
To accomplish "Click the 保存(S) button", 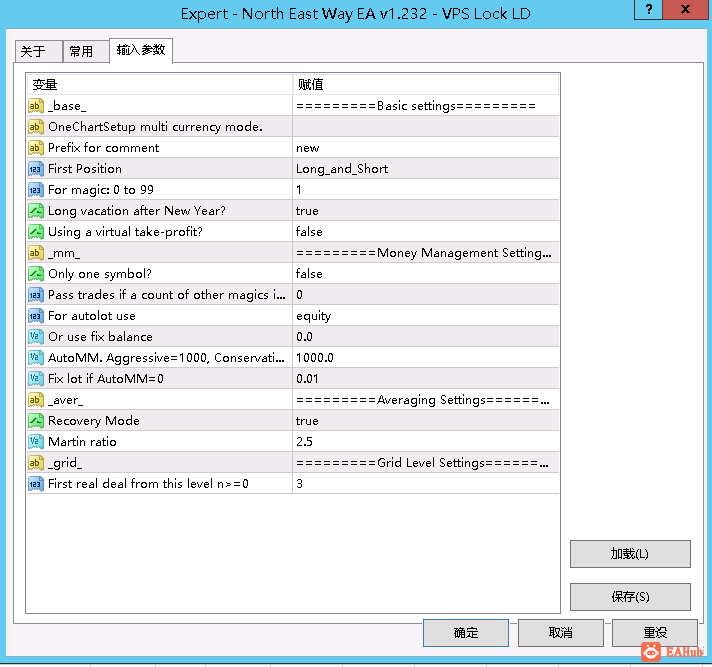I will [x=630, y=597].
